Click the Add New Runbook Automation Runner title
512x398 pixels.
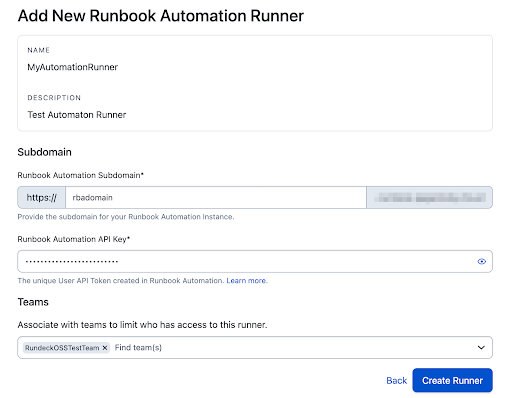(161, 16)
